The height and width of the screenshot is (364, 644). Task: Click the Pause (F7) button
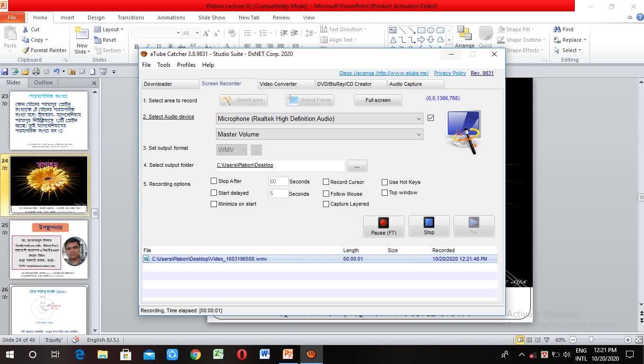coord(384,226)
